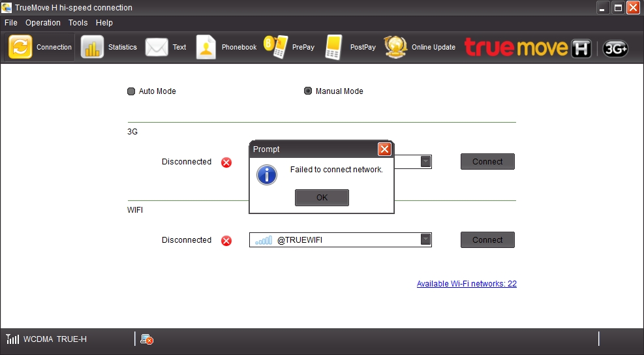Dismiss the Prompt dialog with OK
Image resolution: width=644 pixels, height=355 pixels.
[x=322, y=198]
